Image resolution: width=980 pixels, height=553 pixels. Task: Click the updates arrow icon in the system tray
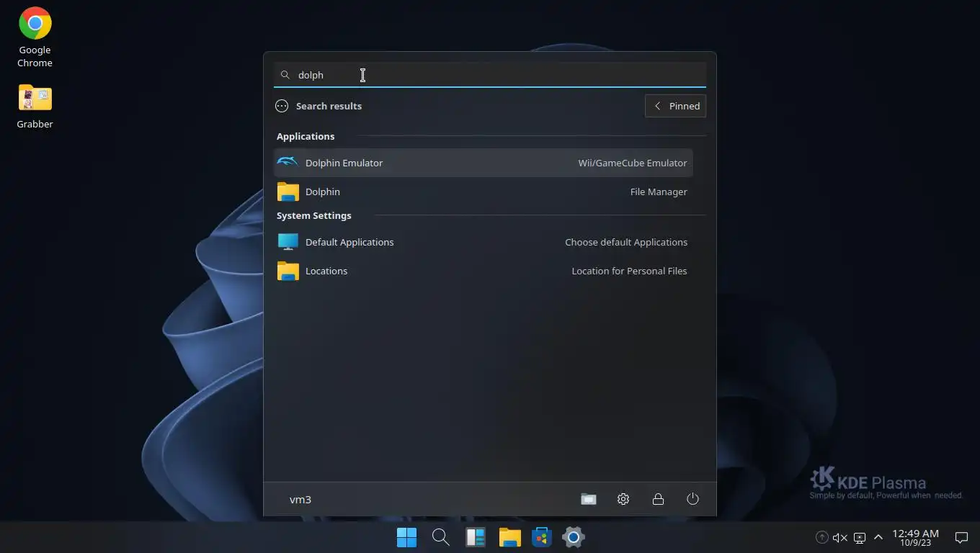click(821, 537)
